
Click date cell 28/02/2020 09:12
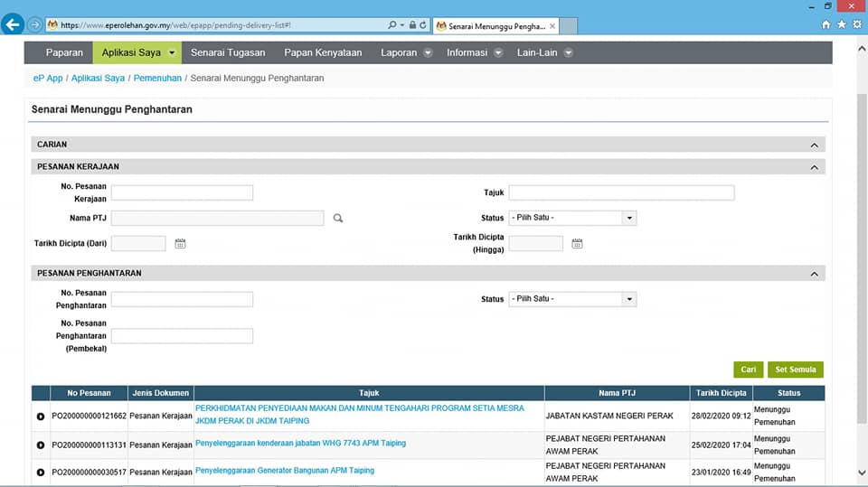click(721, 416)
